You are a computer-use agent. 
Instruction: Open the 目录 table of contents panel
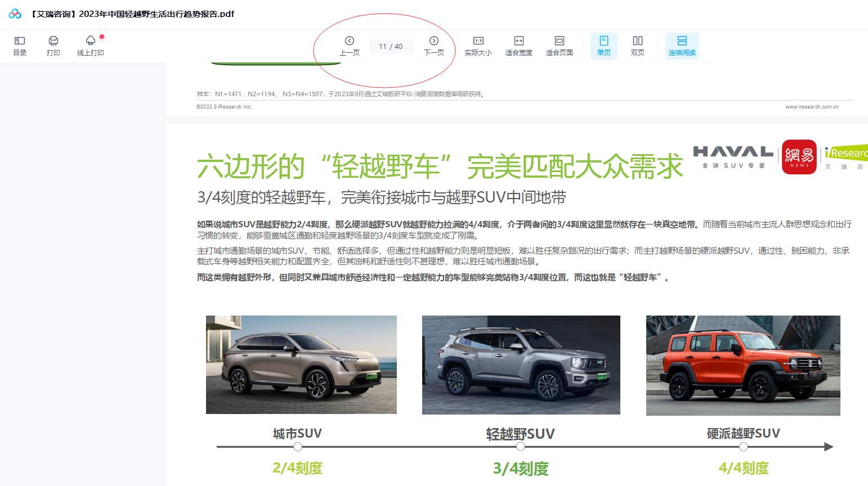pyautogui.click(x=20, y=46)
